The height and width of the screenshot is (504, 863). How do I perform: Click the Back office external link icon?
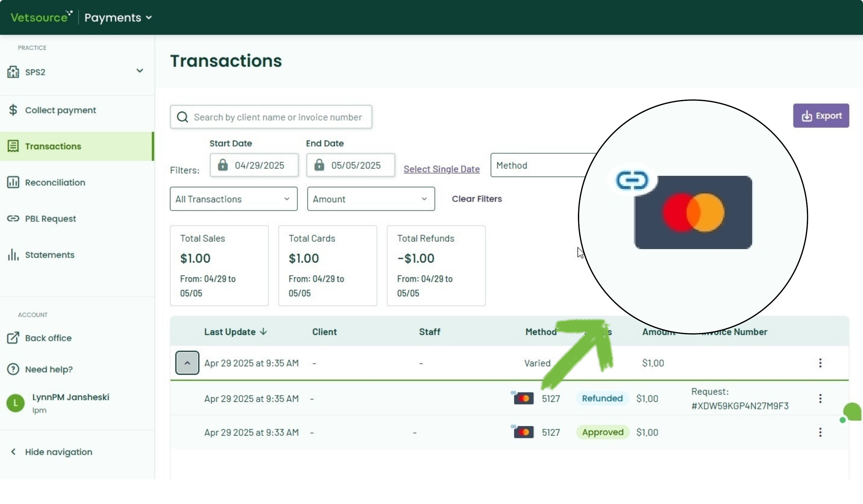point(13,338)
